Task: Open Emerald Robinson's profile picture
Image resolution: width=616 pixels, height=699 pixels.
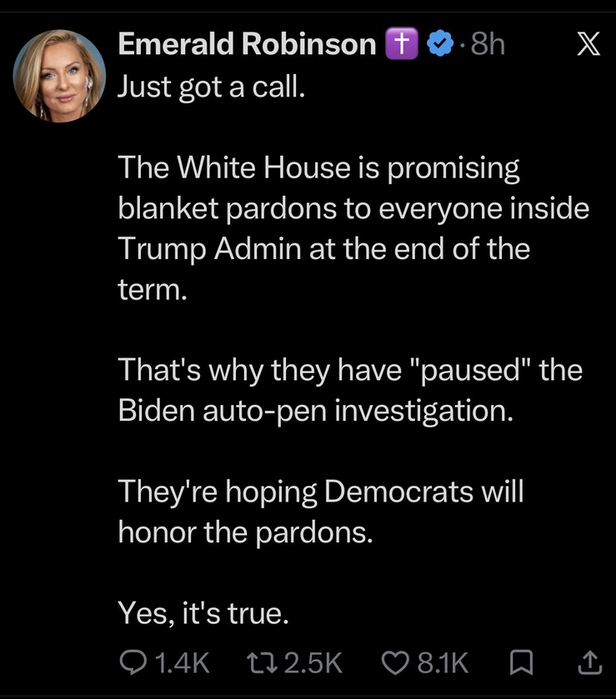Action: coord(60,76)
